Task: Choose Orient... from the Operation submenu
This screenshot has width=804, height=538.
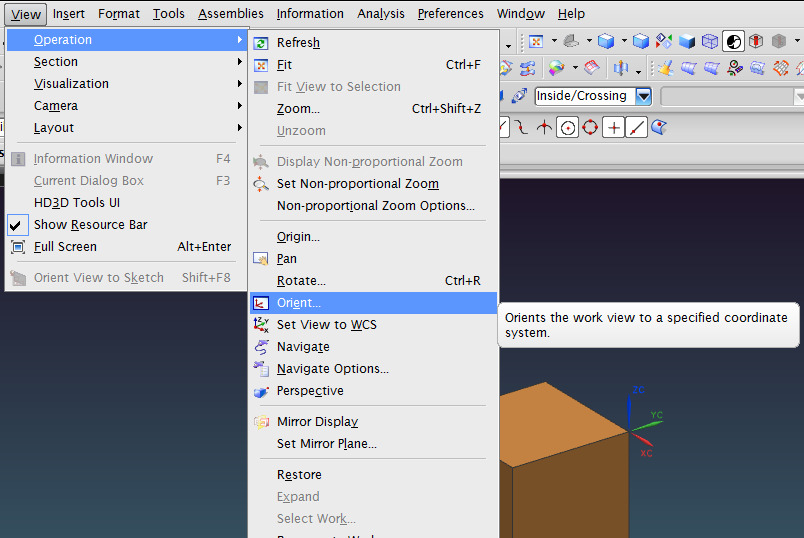Action: [299, 303]
